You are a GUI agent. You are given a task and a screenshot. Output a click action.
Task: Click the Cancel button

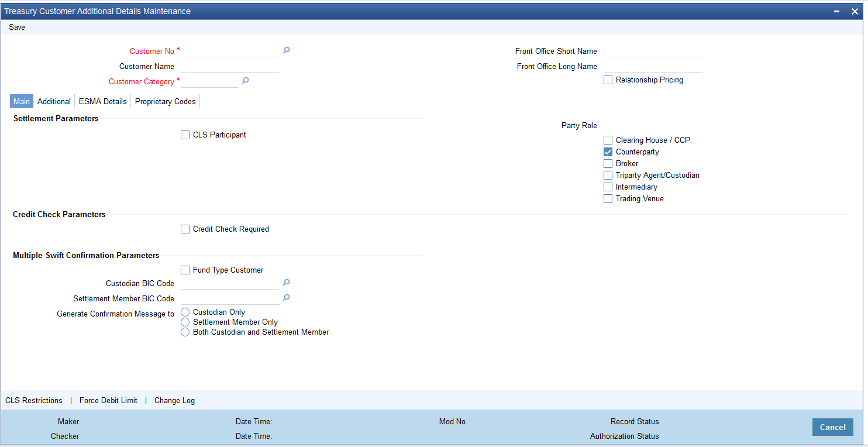click(x=833, y=427)
